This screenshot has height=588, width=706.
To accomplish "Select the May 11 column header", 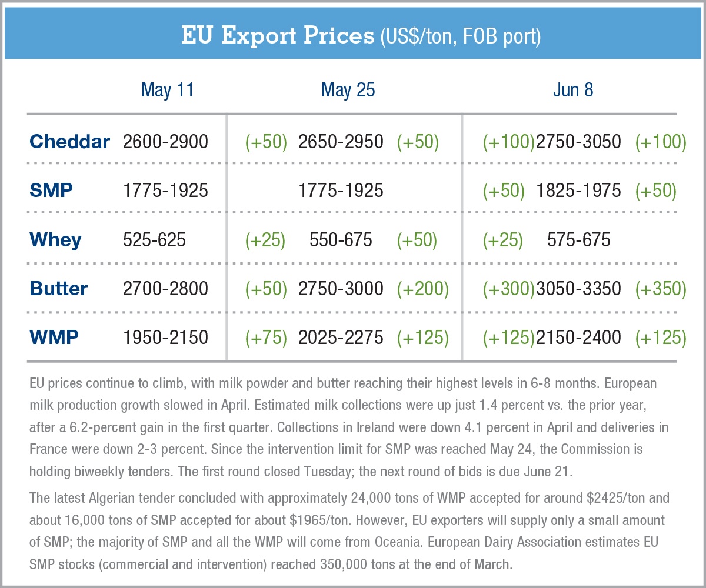I will click(168, 90).
